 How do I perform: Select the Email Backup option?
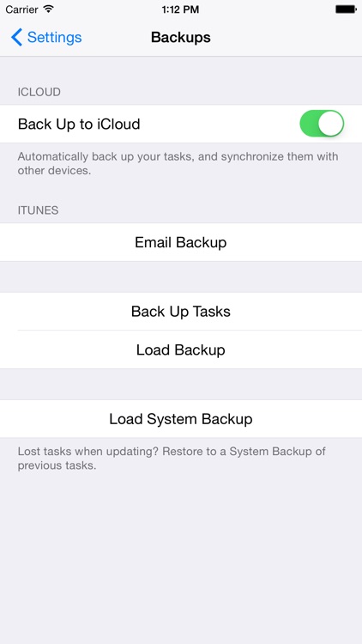coord(181,242)
